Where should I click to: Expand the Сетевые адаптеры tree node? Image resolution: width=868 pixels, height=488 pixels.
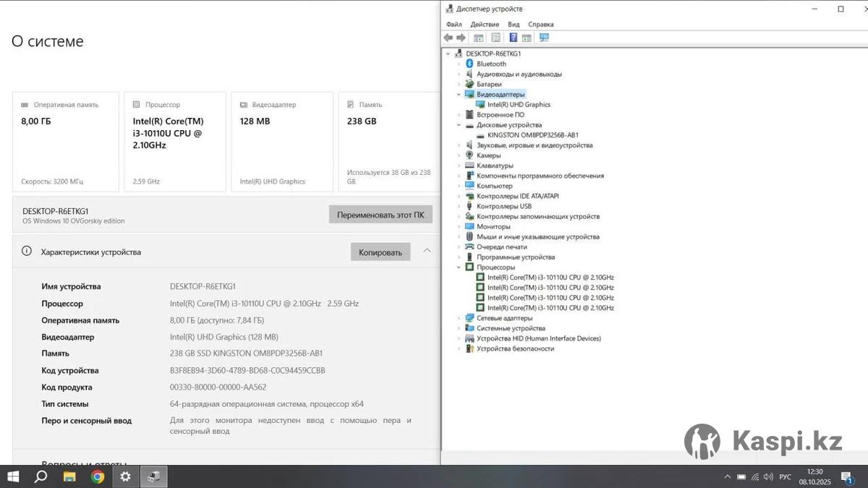pos(459,318)
